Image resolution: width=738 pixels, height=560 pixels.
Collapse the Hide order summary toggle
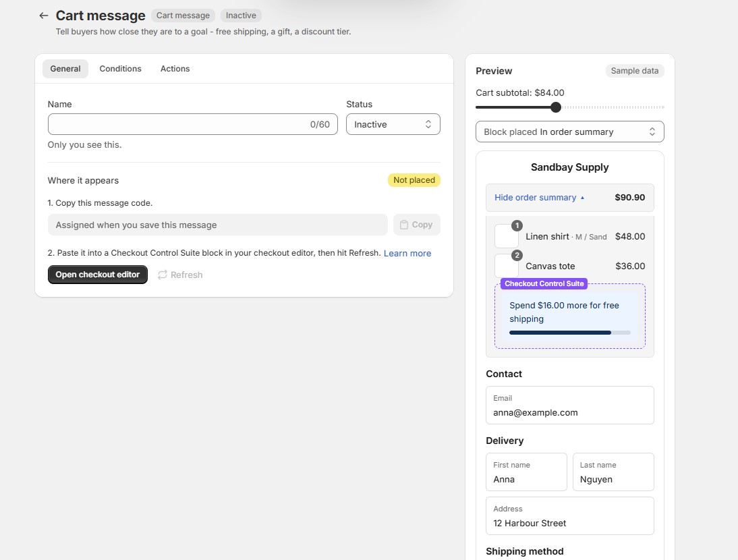tap(540, 198)
